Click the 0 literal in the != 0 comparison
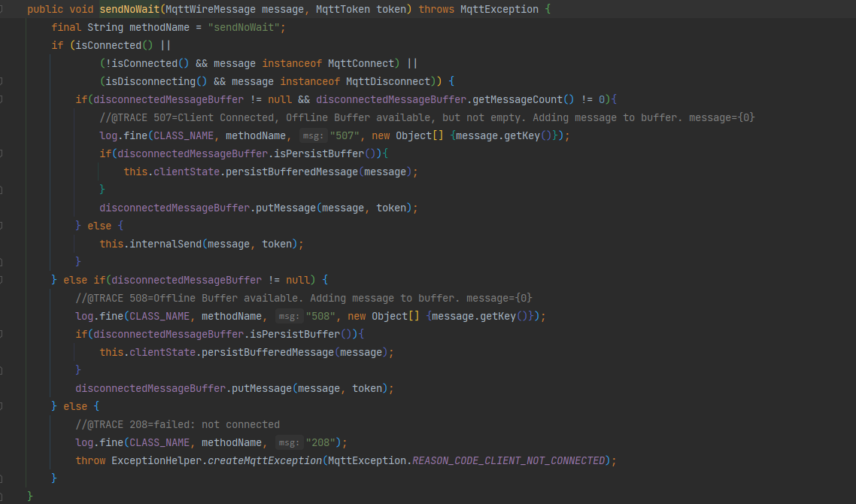This screenshot has height=504, width=856. click(602, 99)
